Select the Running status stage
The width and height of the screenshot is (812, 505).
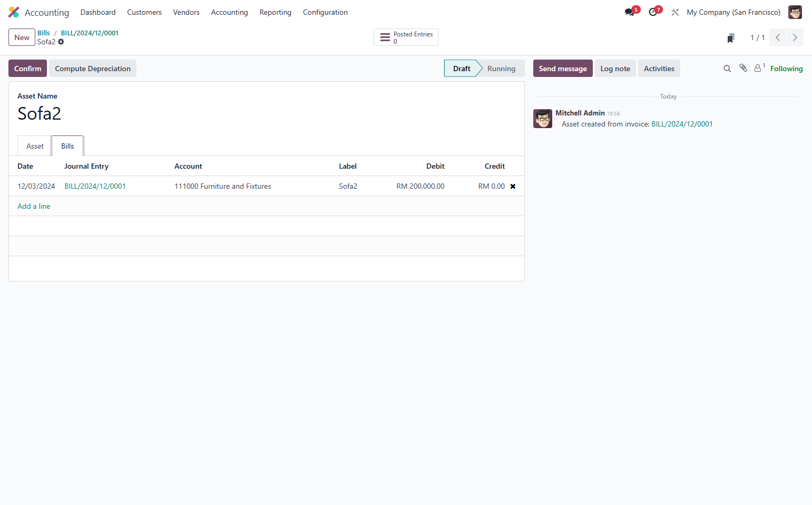point(501,69)
